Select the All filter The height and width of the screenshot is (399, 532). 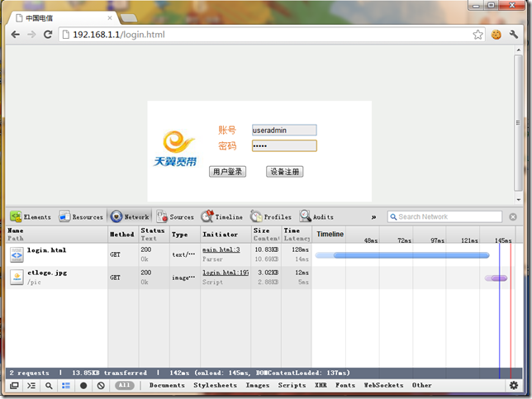(125, 386)
